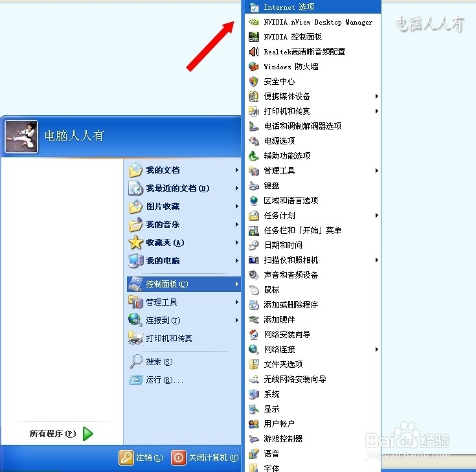
Task: Expand the 我的音乐 submenu arrow
Action: coord(237,224)
